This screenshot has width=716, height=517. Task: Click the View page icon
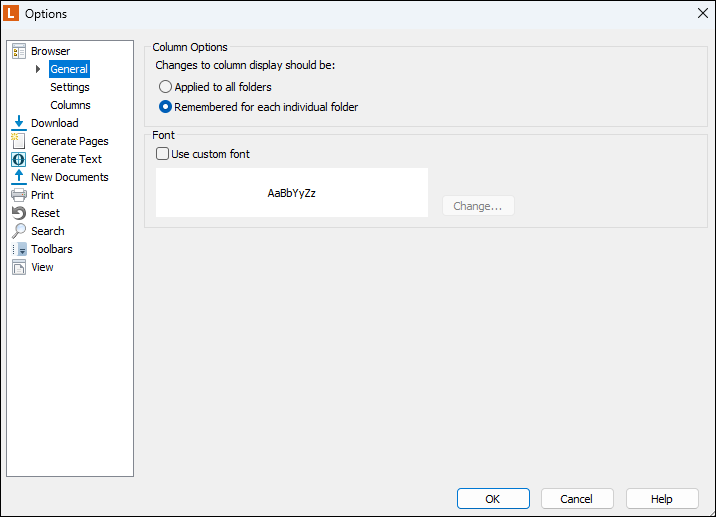pos(19,267)
